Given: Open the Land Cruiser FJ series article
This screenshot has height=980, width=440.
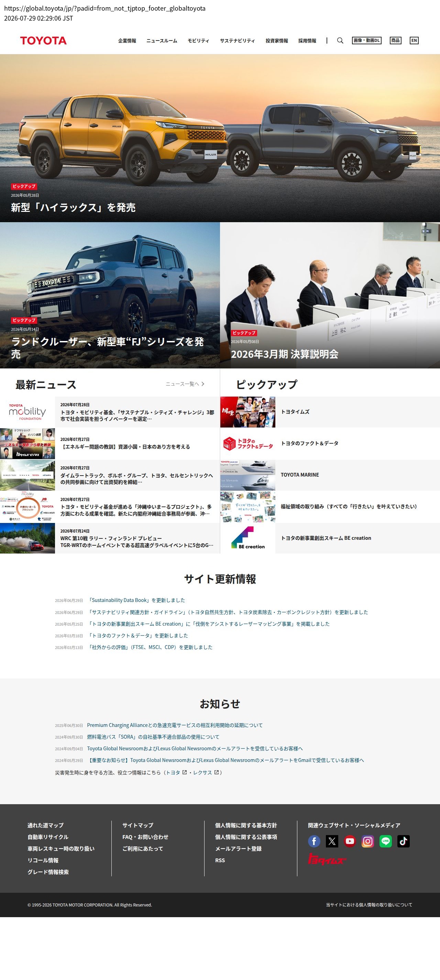Looking at the screenshot, I should [x=110, y=295].
